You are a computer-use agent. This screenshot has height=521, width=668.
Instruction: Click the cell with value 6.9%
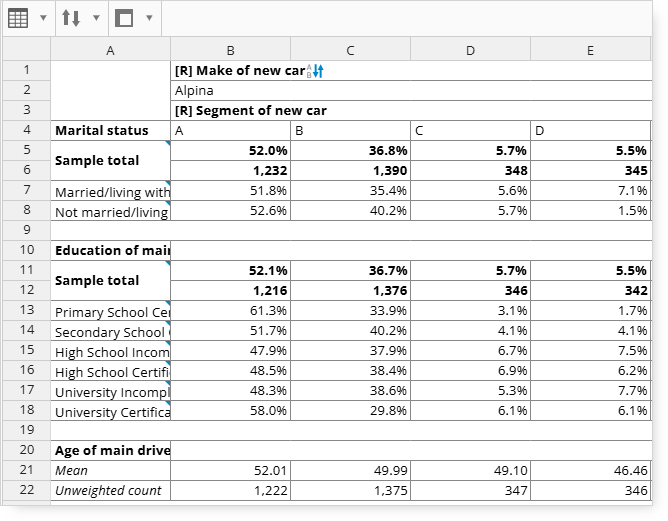(470, 371)
